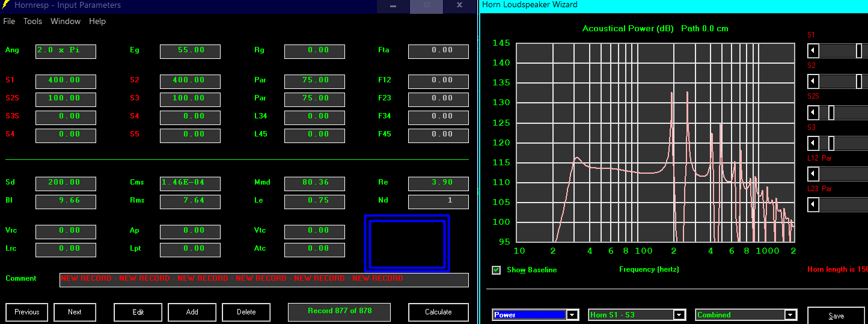Select the Lpt input field
The image size is (868, 324).
tap(190, 249)
